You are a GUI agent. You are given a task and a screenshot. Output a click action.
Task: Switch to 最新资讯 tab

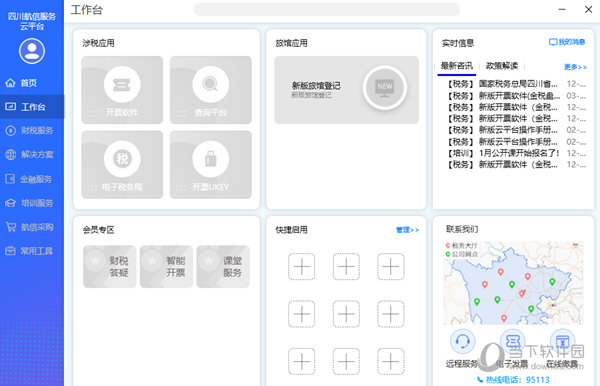[x=457, y=66]
